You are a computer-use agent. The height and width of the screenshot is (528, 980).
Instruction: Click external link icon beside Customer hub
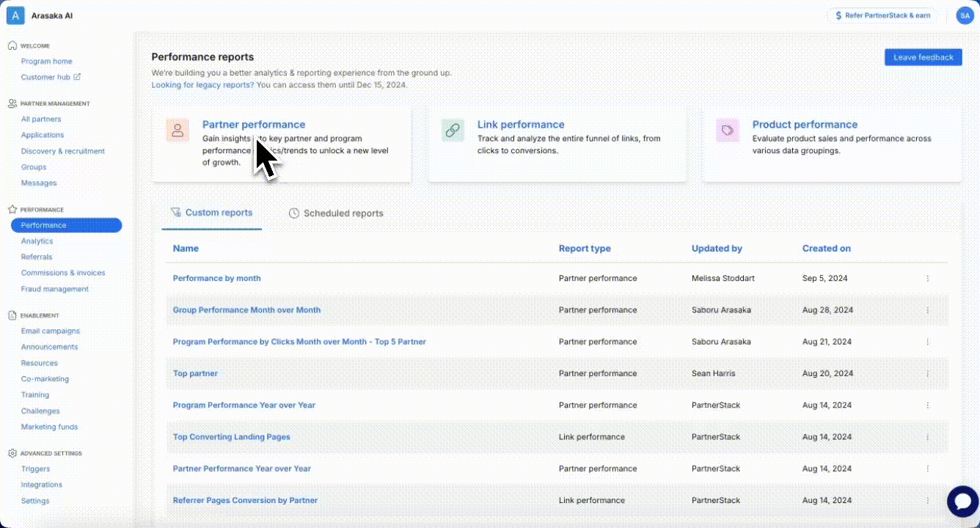pos(77,77)
